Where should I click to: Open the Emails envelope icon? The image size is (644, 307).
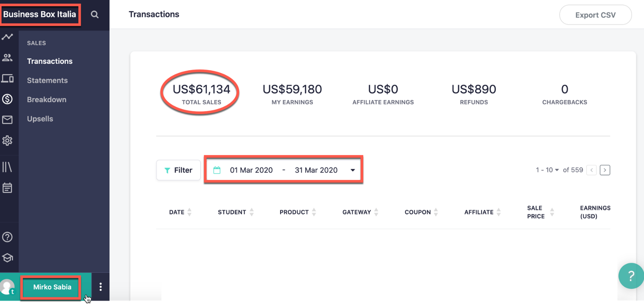coord(7,120)
